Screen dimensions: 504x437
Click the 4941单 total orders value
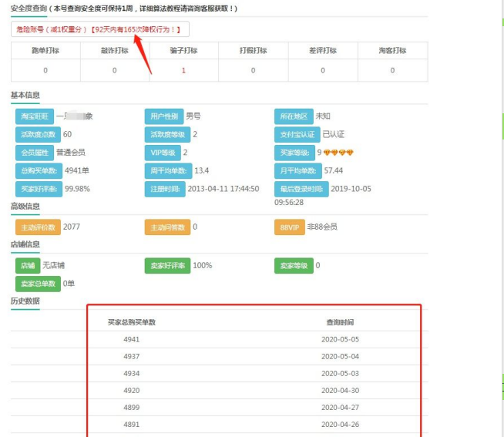[x=77, y=171]
